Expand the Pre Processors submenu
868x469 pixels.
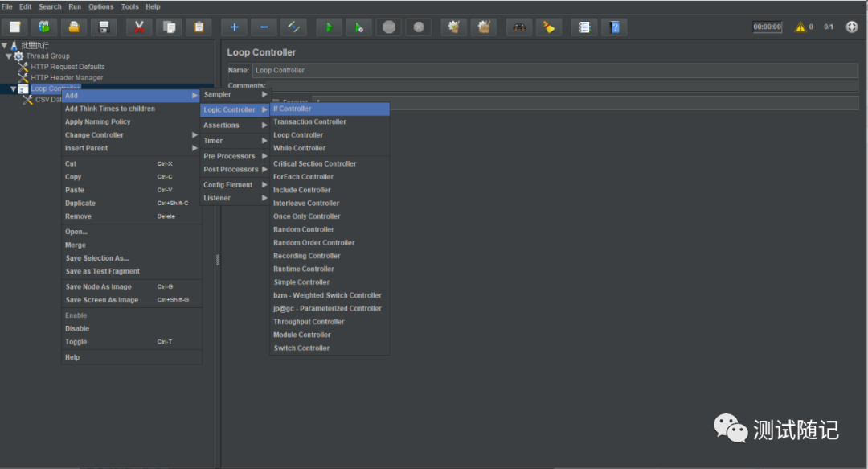coord(235,156)
